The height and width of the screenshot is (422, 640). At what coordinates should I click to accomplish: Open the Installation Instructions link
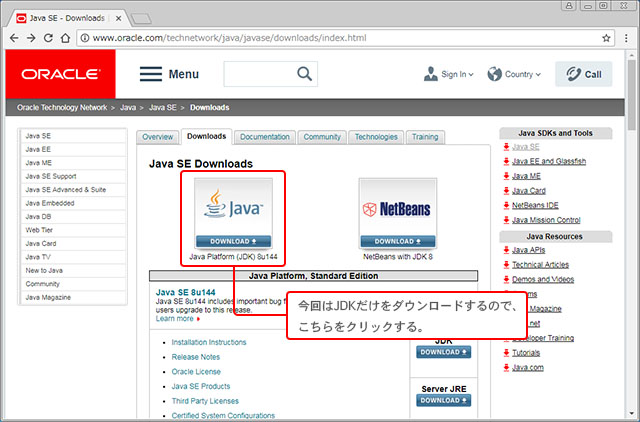point(209,342)
